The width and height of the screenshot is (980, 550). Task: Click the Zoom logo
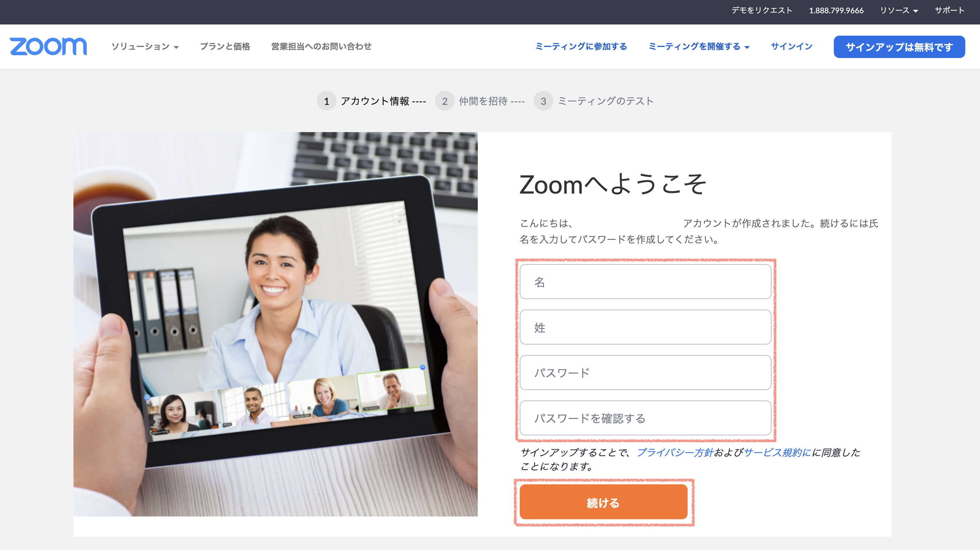click(x=48, y=46)
